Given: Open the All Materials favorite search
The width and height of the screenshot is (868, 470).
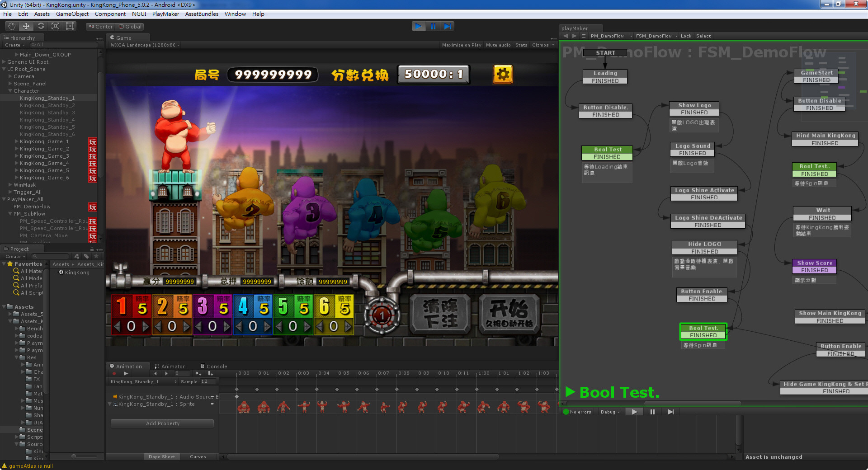Looking at the screenshot, I should pyautogui.click(x=28, y=271).
